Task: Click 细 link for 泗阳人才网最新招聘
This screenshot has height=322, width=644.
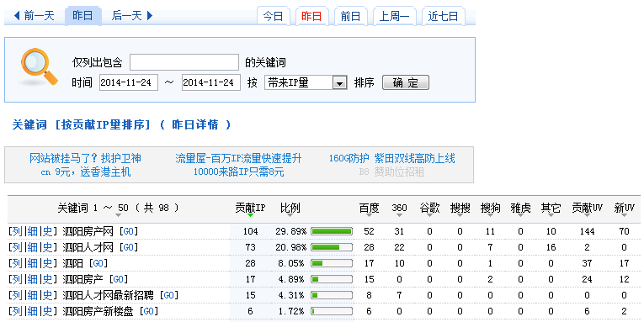Action: pos(33,295)
